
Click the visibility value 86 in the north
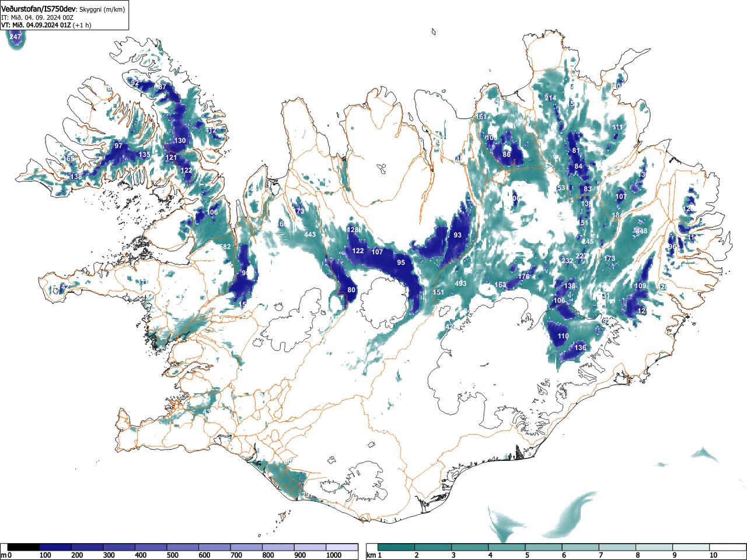tap(507, 155)
